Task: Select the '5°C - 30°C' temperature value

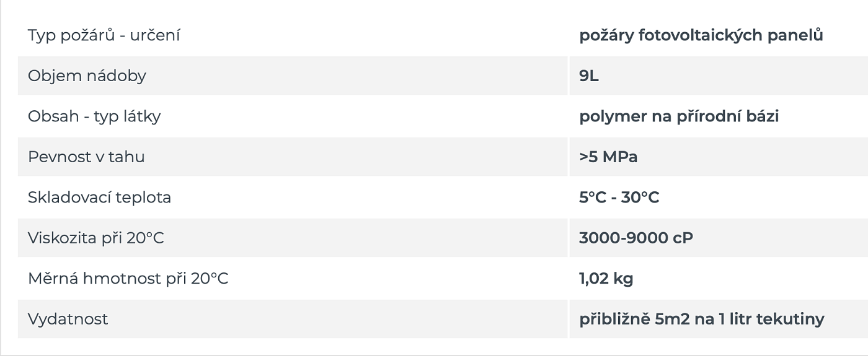Action: pyautogui.click(x=619, y=198)
